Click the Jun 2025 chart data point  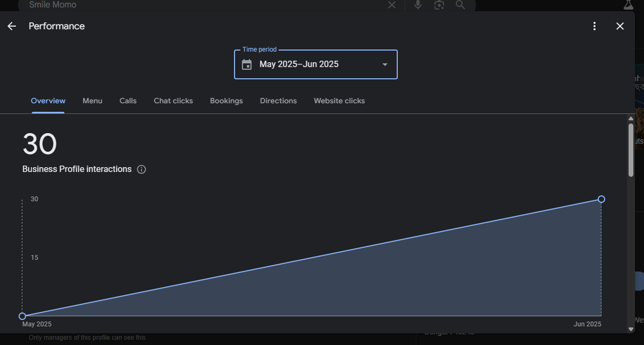click(601, 199)
